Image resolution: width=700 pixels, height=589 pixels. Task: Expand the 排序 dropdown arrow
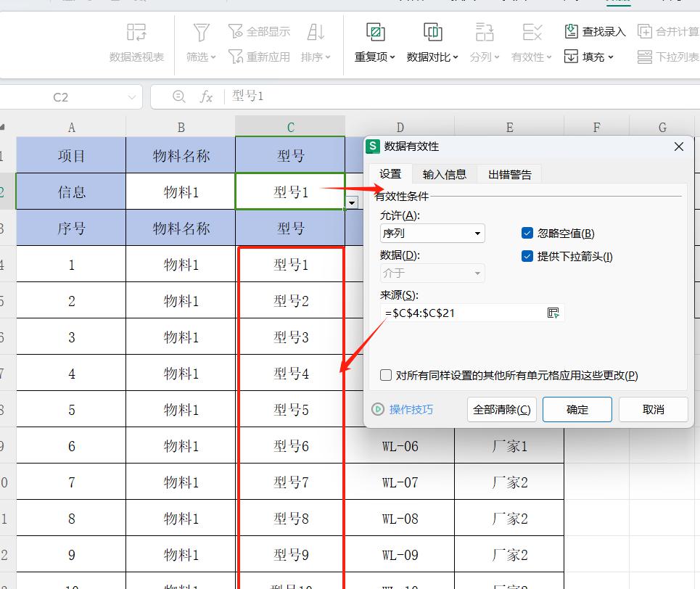click(x=328, y=57)
